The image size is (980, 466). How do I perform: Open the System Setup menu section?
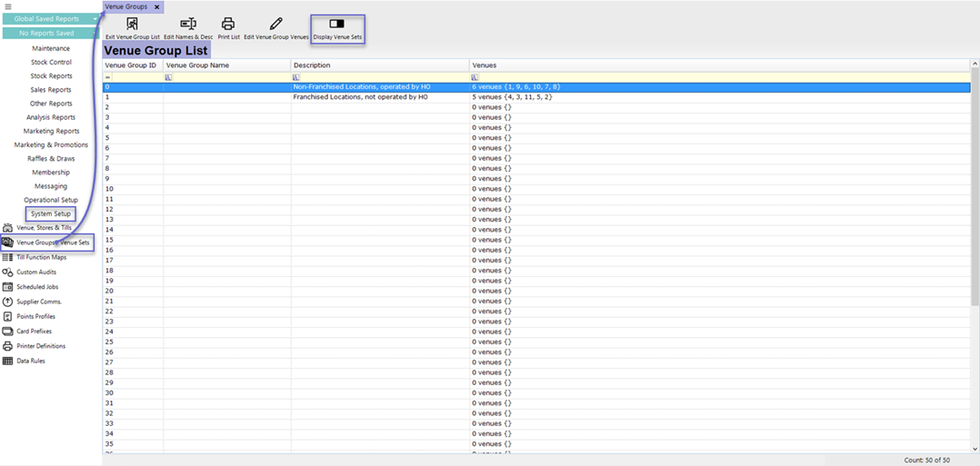[x=51, y=213]
